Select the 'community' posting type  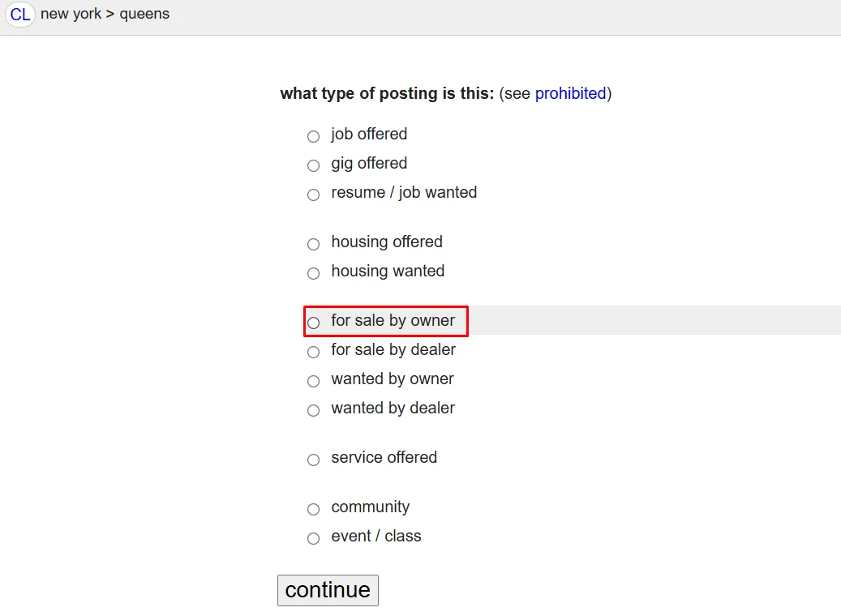point(313,509)
